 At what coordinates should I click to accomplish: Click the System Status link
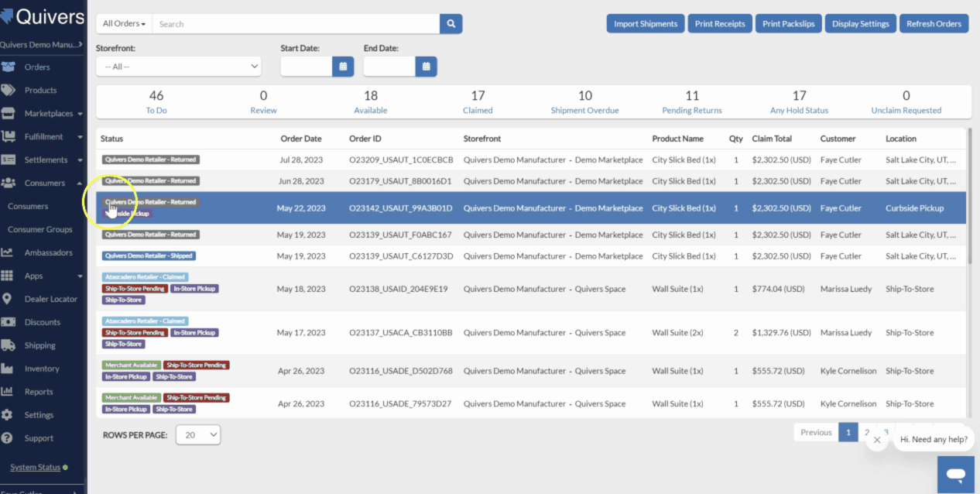point(35,467)
